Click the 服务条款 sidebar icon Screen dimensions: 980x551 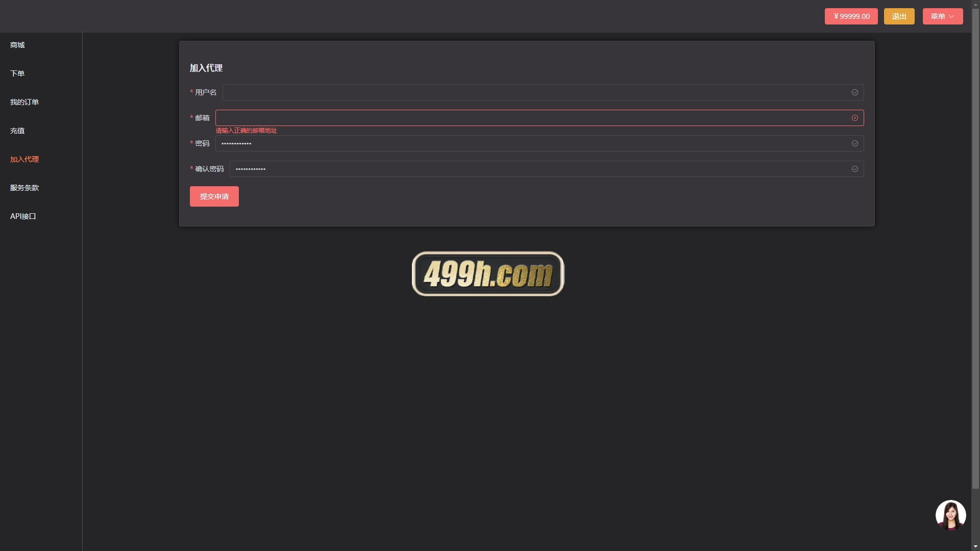24,188
